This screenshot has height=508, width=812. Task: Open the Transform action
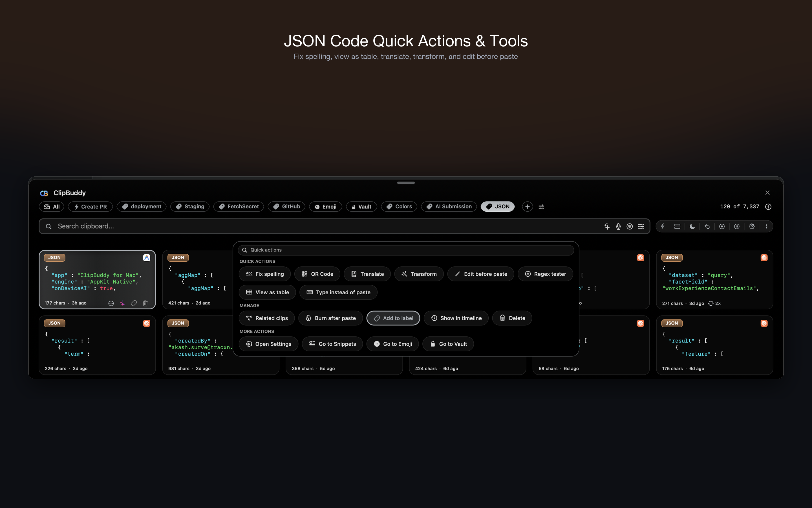(x=419, y=274)
